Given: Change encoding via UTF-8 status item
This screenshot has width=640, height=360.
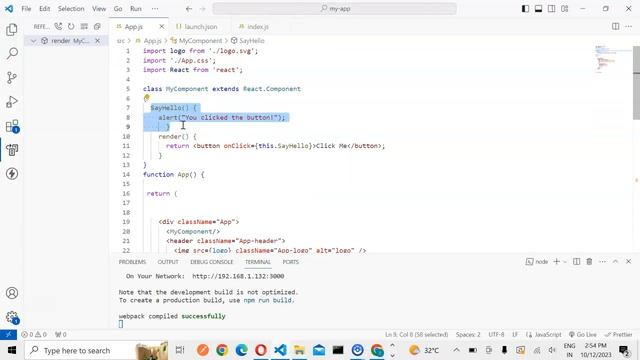Looking at the screenshot, I should (x=496, y=335).
